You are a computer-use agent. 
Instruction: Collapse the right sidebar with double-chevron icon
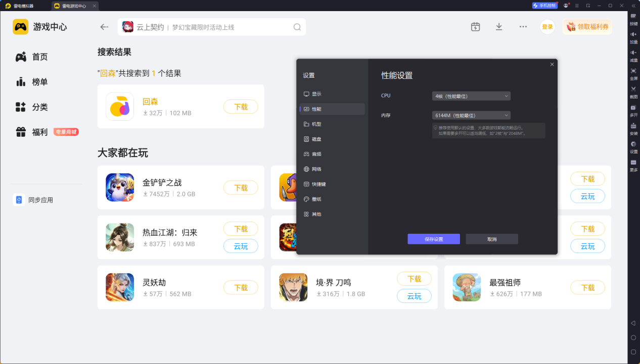[x=633, y=6]
